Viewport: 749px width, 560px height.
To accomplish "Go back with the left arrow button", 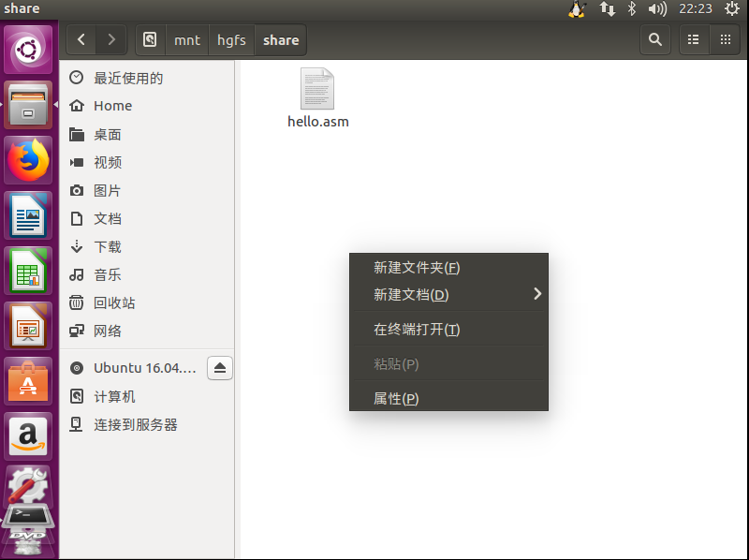I will 81,39.
